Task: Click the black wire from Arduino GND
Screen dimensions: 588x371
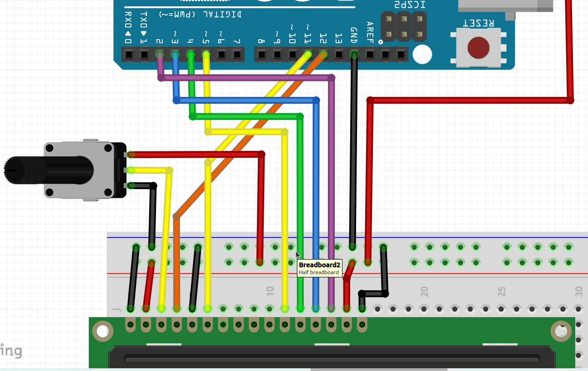Action: click(x=353, y=150)
